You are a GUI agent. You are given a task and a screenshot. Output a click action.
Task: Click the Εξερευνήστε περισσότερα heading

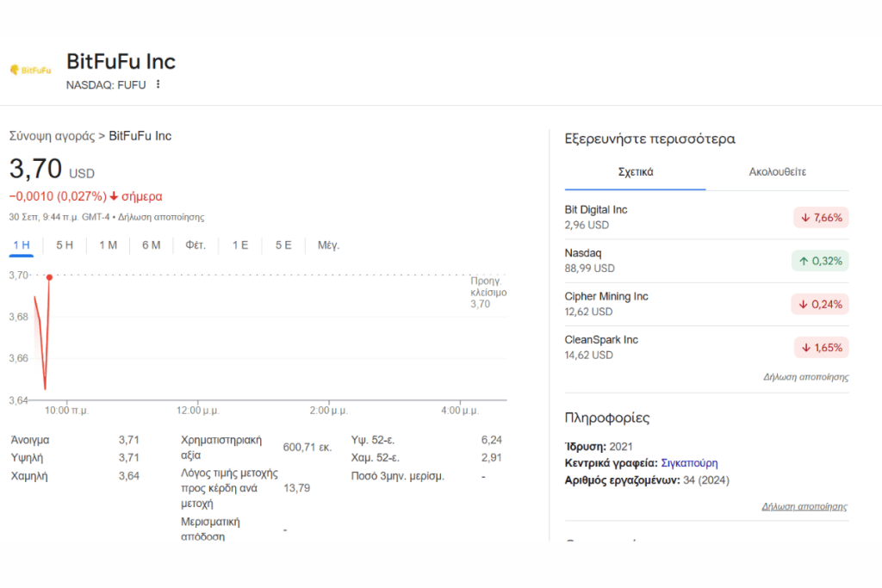(649, 139)
